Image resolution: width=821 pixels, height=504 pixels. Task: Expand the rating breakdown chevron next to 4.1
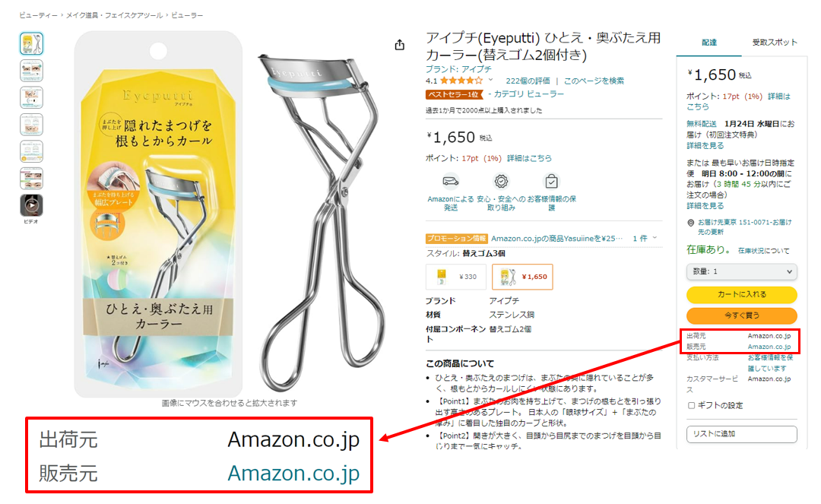click(x=490, y=80)
